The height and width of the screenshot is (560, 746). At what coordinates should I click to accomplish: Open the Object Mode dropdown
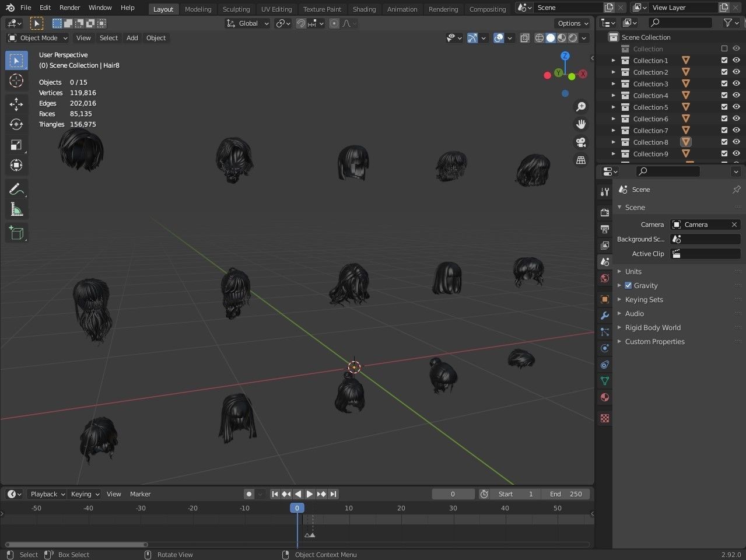coord(37,38)
